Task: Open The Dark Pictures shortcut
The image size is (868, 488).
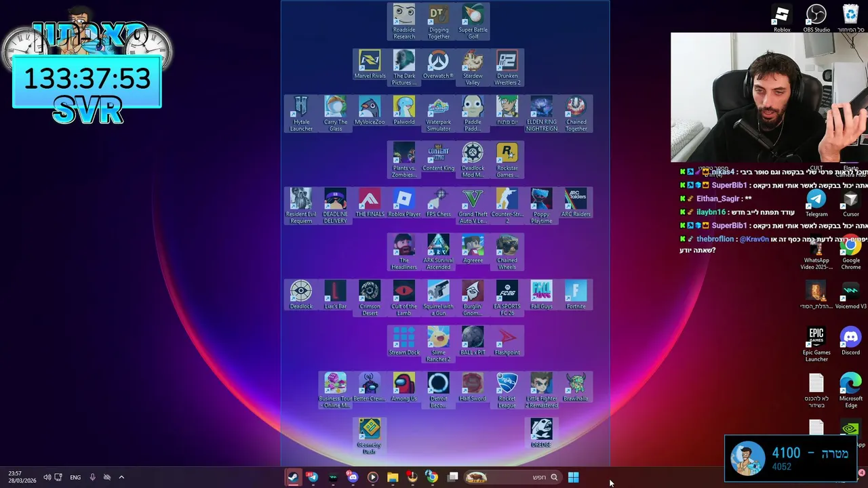Action: [404, 68]
